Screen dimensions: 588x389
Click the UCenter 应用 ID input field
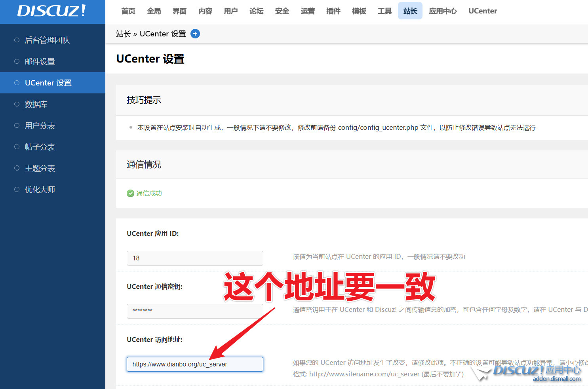pos(195,258)
